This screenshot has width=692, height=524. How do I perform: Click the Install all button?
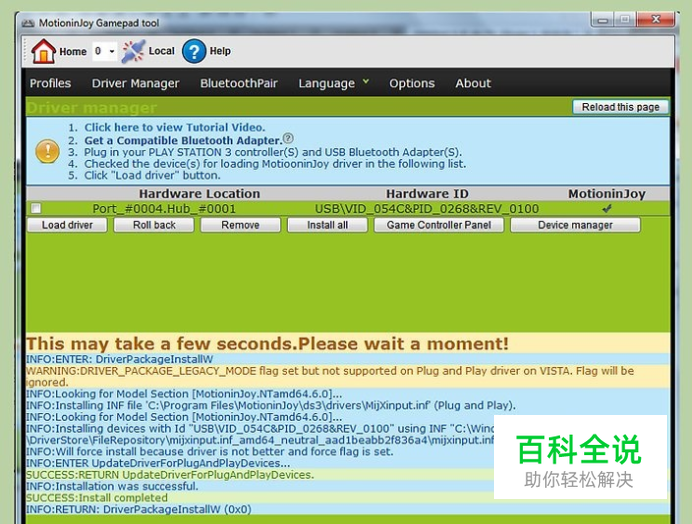coord(327,225)
